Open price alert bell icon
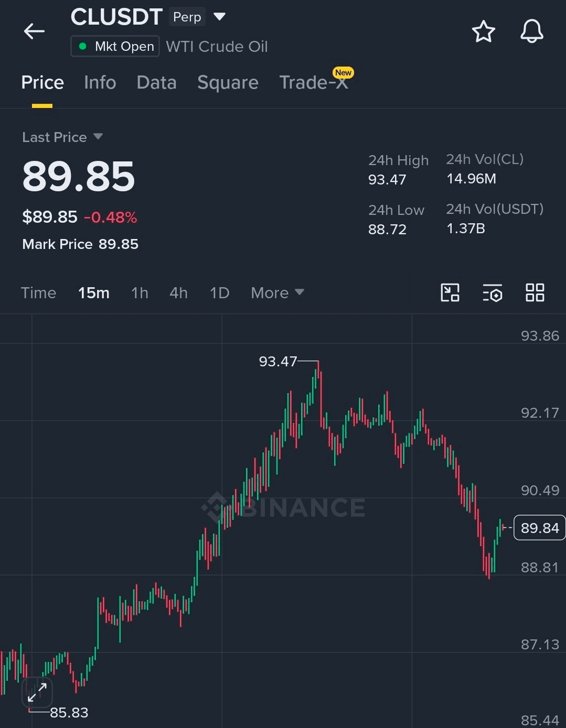566x728 pixels. coord(531,31)
